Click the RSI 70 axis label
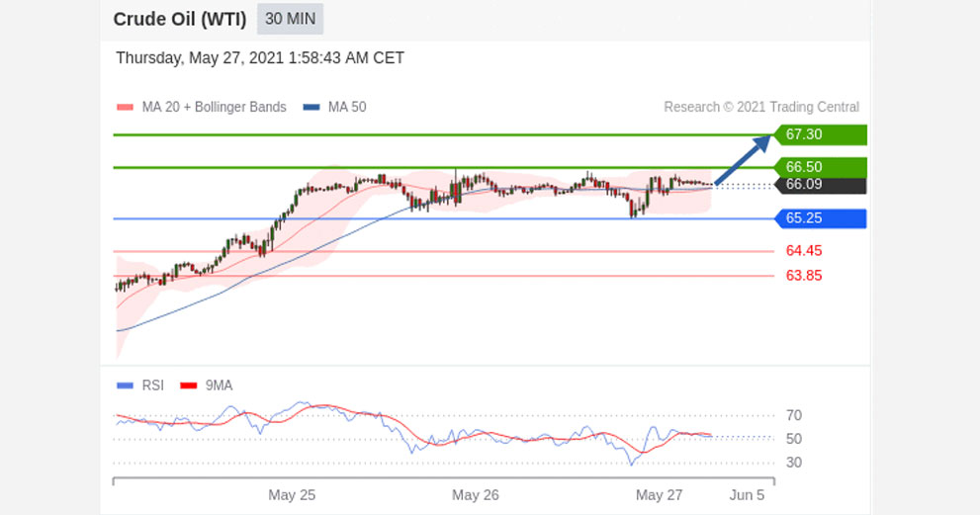Image resolution: width=980 pixels, height=515 pixels. point(794,415)
